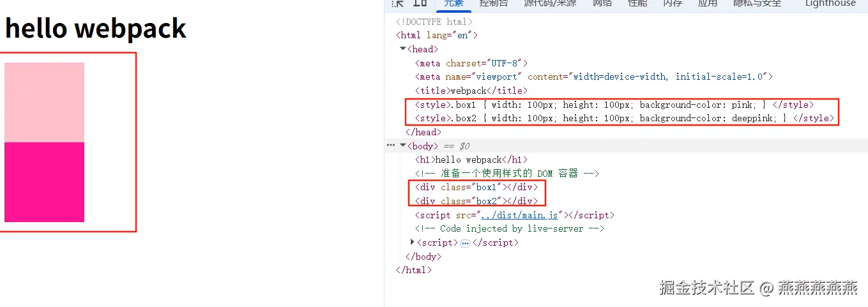Select the html lang="en" node
Viewport: 868px width, 307px height.
pos(437,35)
